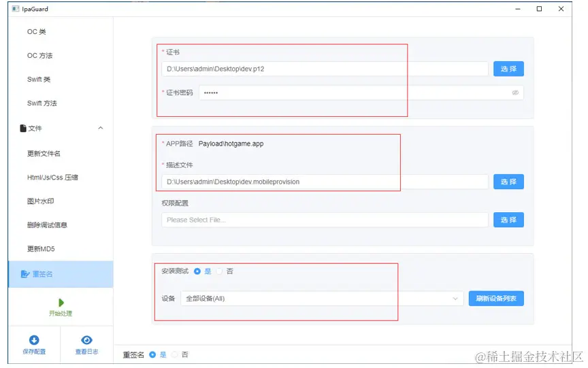This screenshot has width=588, height=368.
Task: Open the 删除调试信息 menu item
Action: (x=47, y=225)
